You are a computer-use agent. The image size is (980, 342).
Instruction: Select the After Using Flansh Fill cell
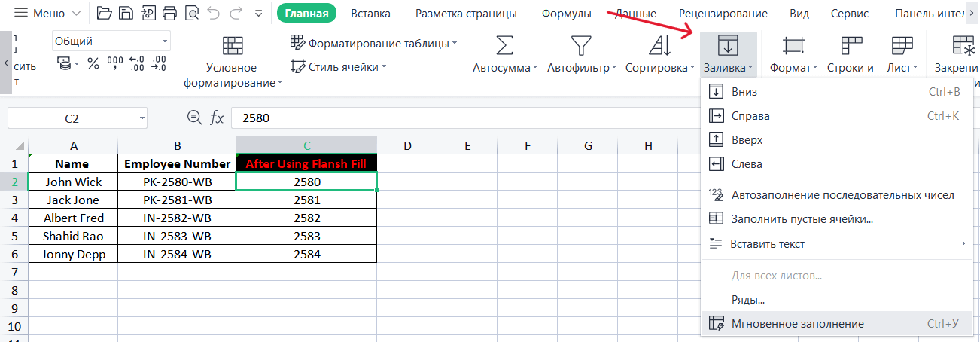click(306, 163)
